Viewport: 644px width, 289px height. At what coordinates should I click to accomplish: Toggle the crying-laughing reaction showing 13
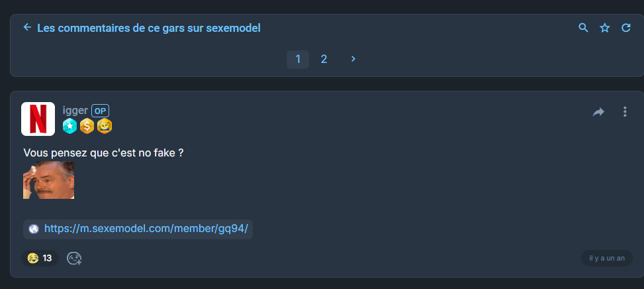pos(40,258)
